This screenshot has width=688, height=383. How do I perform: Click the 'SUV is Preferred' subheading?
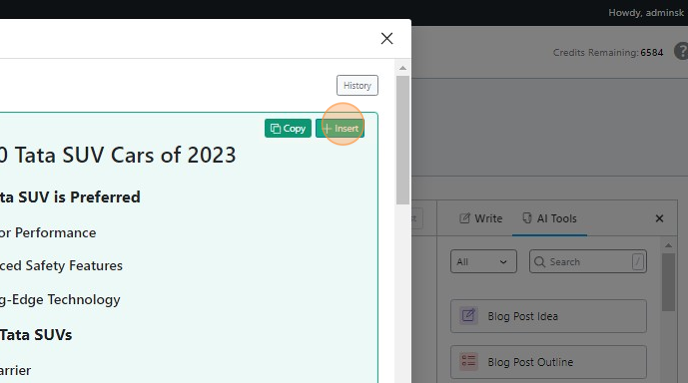point(79,197)
